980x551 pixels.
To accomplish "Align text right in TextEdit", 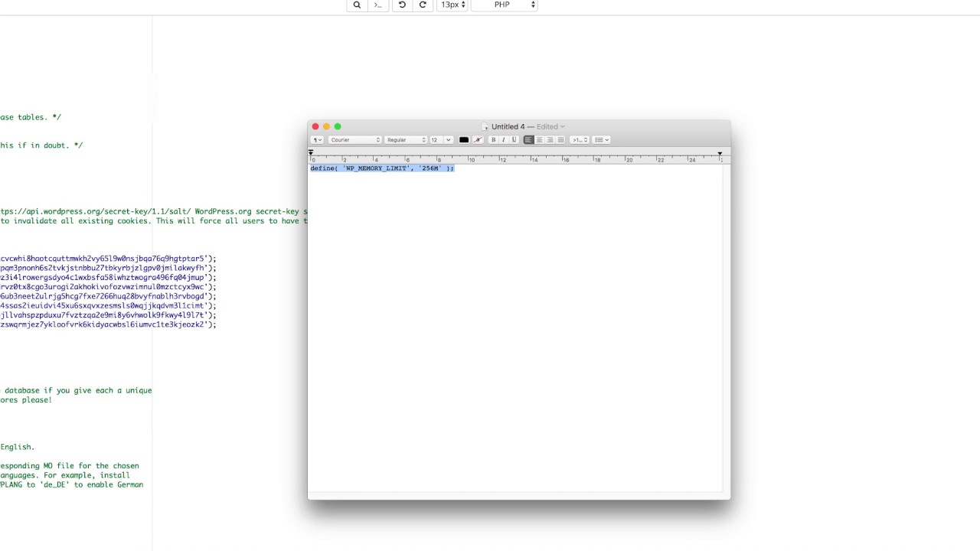I will point(550,140).
